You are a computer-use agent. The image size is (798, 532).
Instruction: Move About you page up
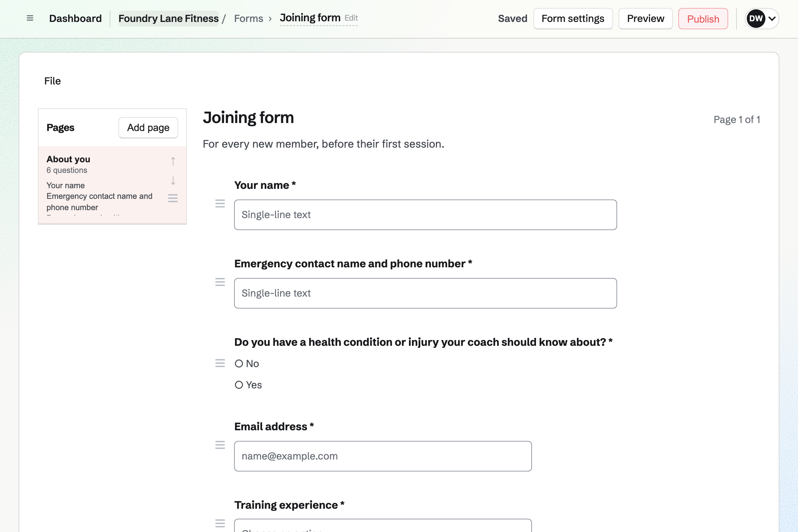click(x=173, y=161)
